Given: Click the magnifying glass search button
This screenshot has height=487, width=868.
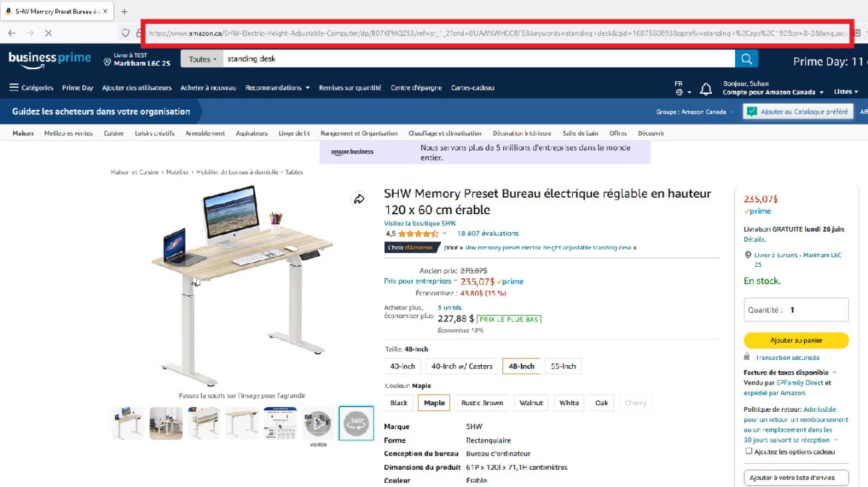Looking at the screenshot, I should click(746, 59).
